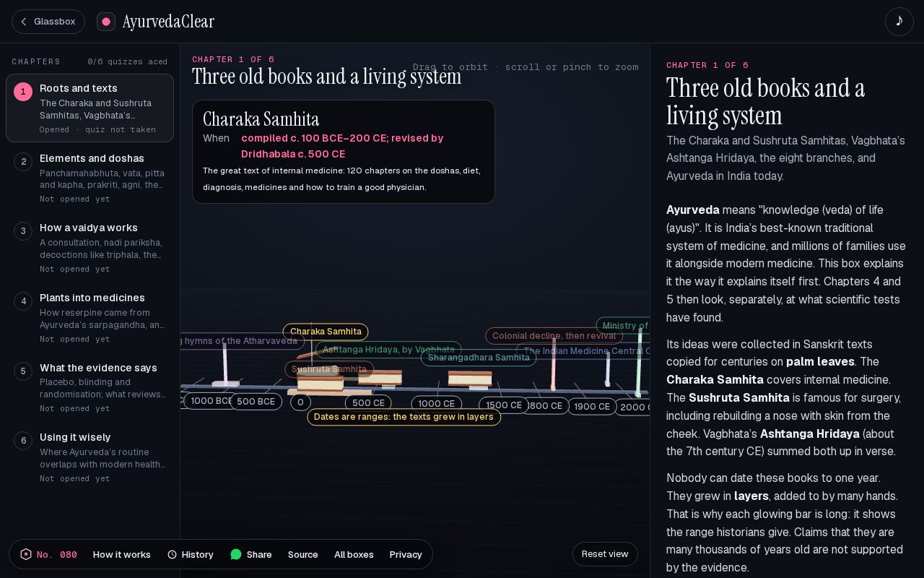Image resolution: width=924 pixels, height=578 pixels.
Task: Select the Sharangadhara Samhita timeline label
Action: click(479, 358)
